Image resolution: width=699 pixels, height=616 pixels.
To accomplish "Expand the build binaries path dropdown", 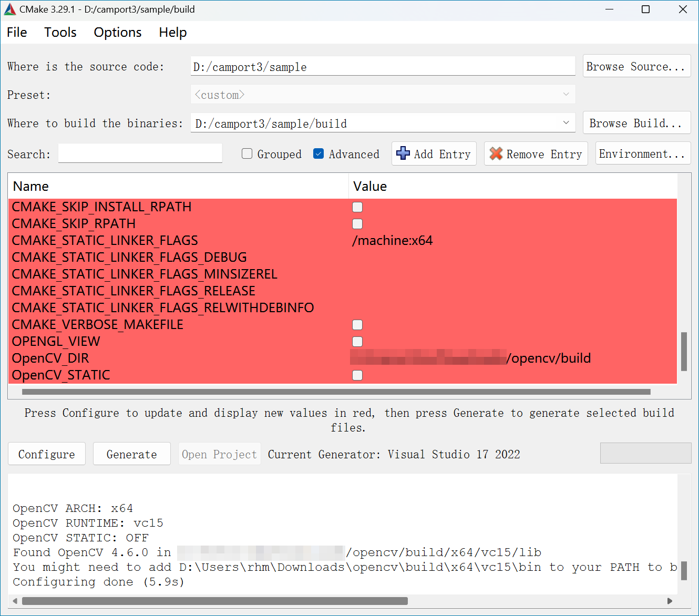I will click(566, 123).
